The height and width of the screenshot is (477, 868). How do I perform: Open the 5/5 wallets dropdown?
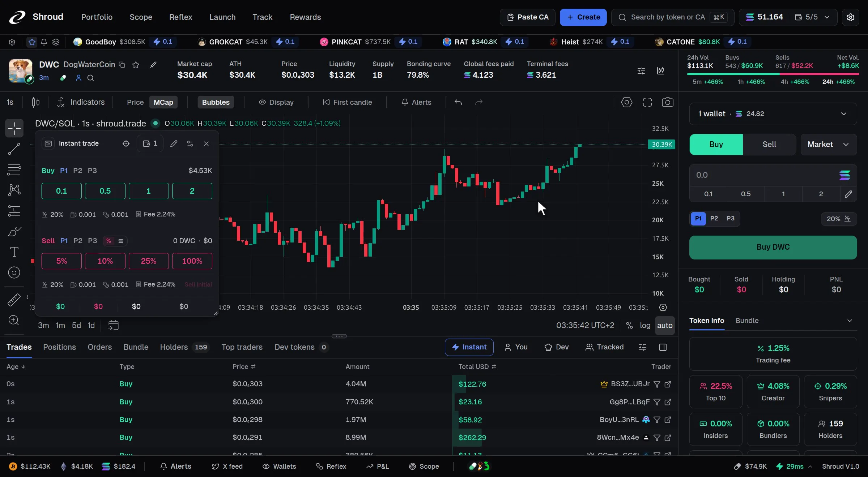(812, 17)
